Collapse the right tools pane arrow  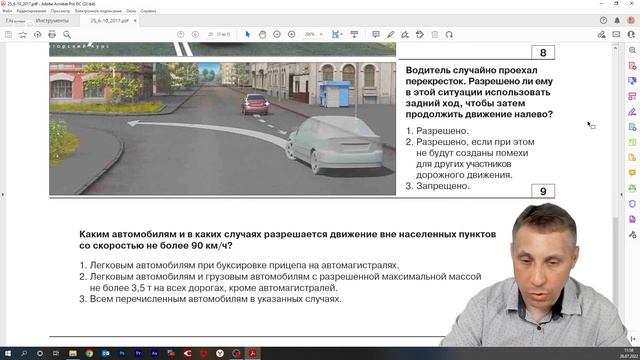(x=622, y=195)
